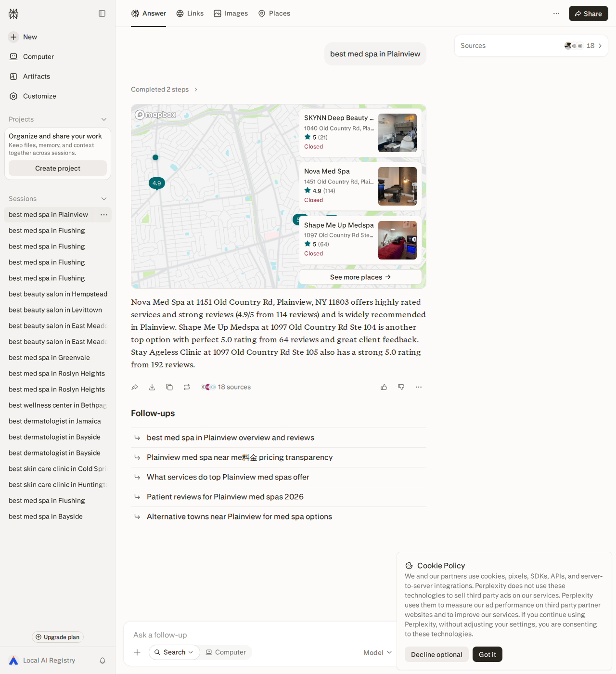Collapse the Projects section

pyautogui.click(x=104, y=119)
